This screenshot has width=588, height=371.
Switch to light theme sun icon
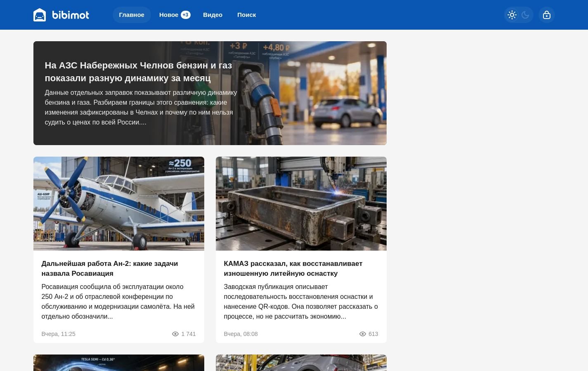coord(512,15)
